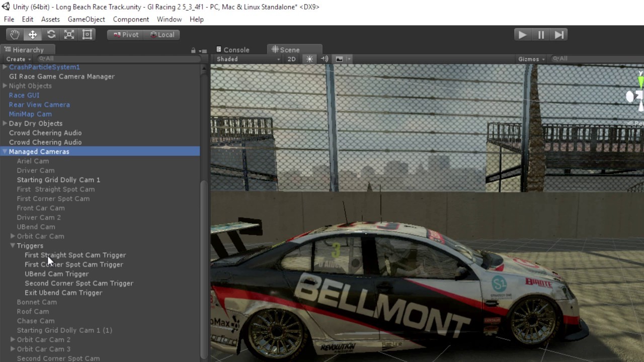Select the Driver Cam object

[36, 170]
